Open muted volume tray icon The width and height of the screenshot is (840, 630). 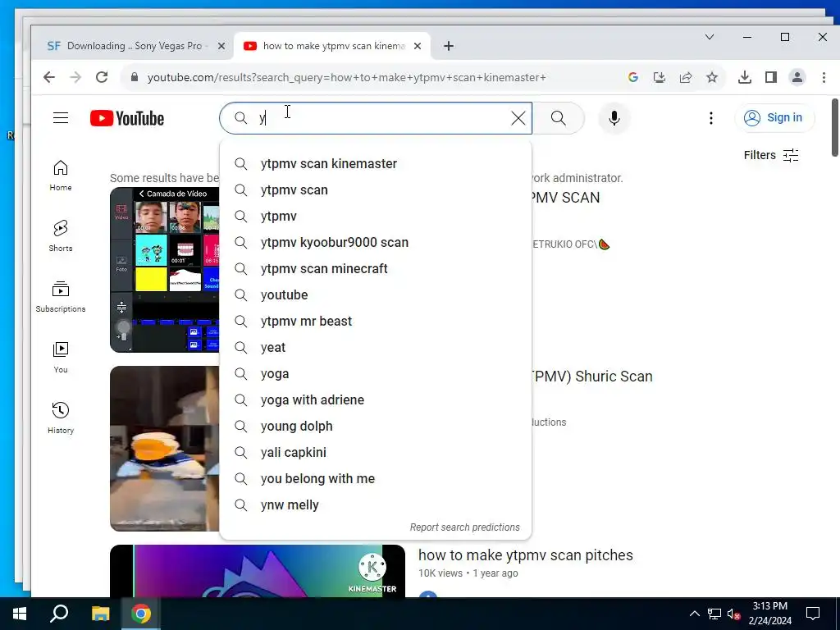click(x=734, y=614)
